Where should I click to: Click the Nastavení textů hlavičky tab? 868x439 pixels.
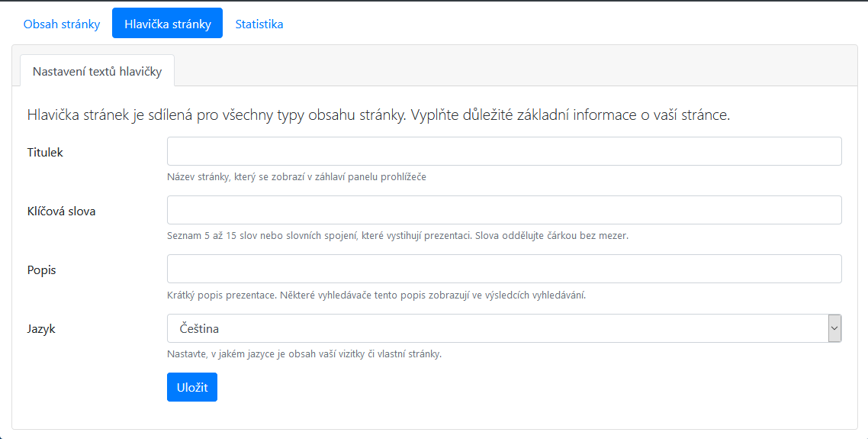(x=97, y=71)
